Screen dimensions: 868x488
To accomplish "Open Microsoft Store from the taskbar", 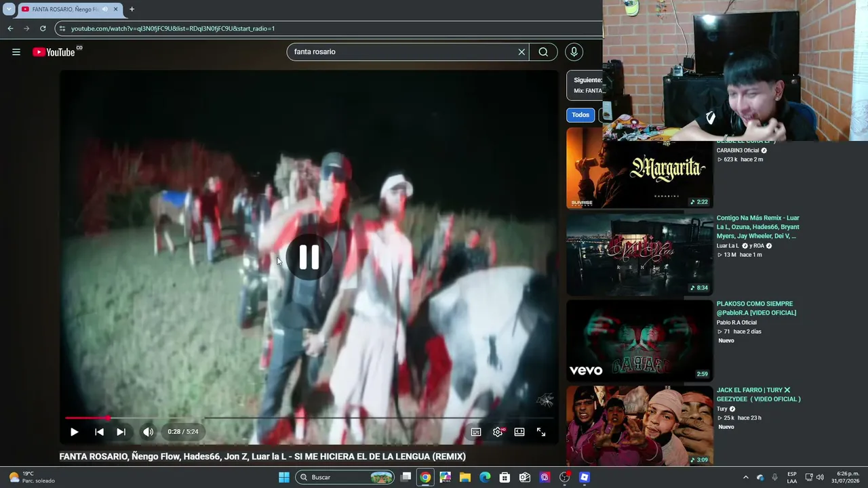I will click(505, 477).
